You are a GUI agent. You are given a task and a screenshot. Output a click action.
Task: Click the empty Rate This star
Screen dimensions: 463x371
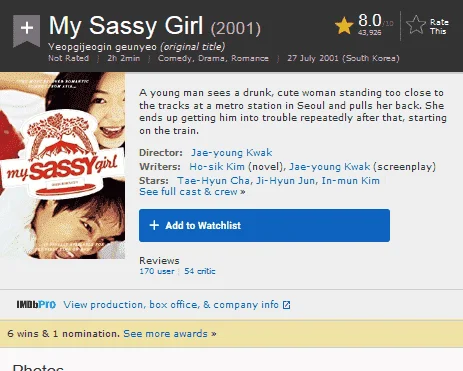416,25
